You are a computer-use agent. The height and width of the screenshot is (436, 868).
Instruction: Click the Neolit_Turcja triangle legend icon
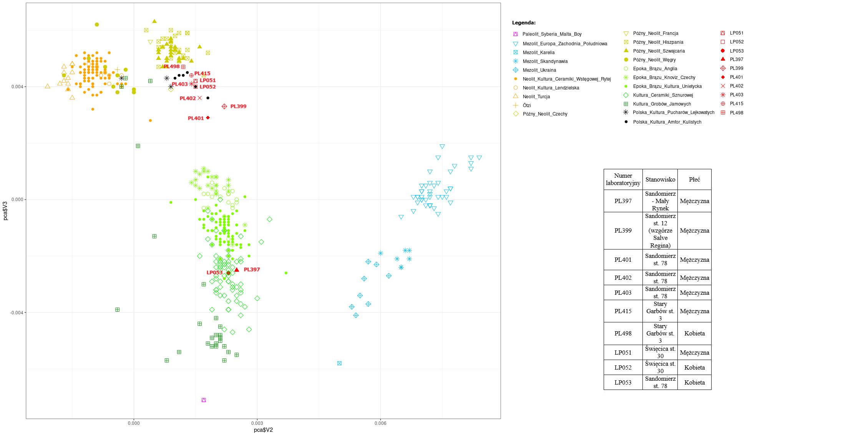[516, 96]
